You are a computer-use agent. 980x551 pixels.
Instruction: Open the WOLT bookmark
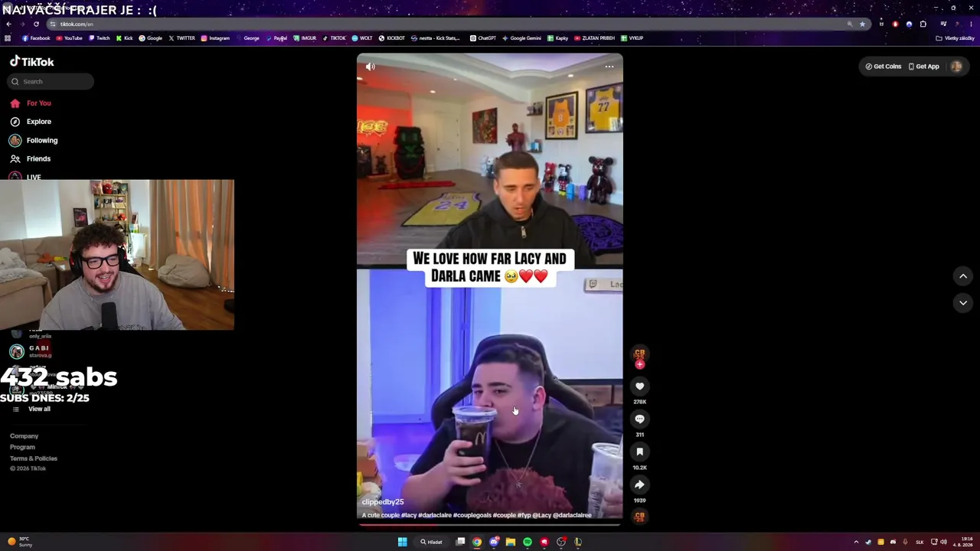click(x=361, y=38)
